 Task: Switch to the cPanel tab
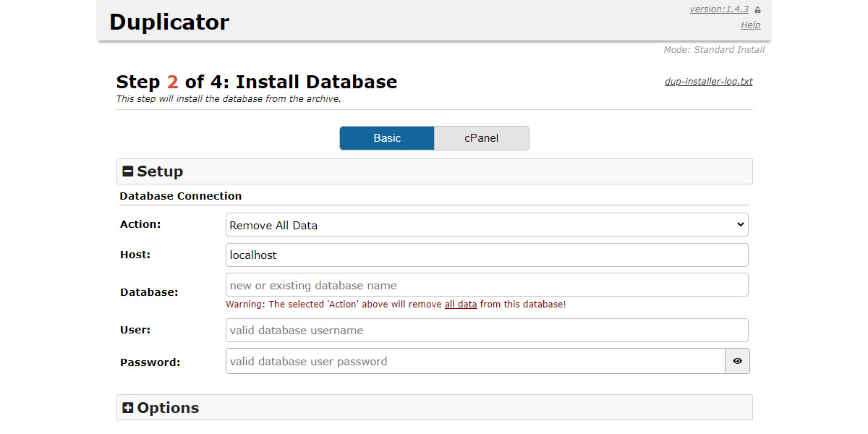482,138
